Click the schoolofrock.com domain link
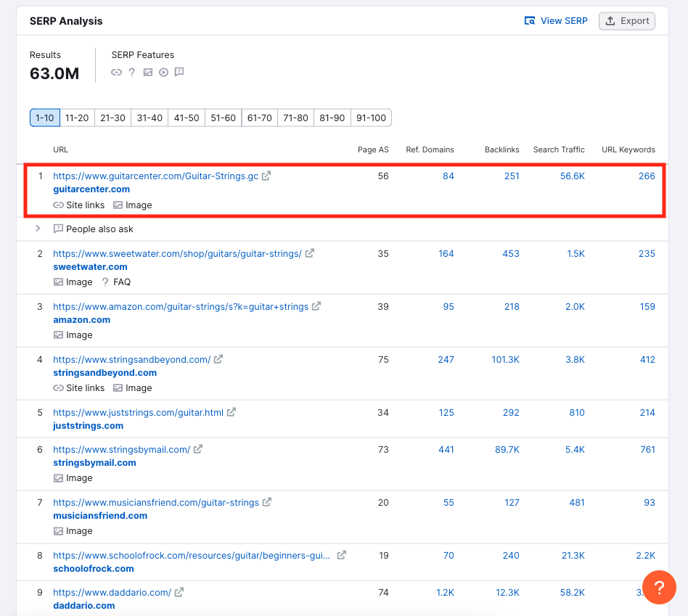688x616 pixels. click(x=94, y=569)
